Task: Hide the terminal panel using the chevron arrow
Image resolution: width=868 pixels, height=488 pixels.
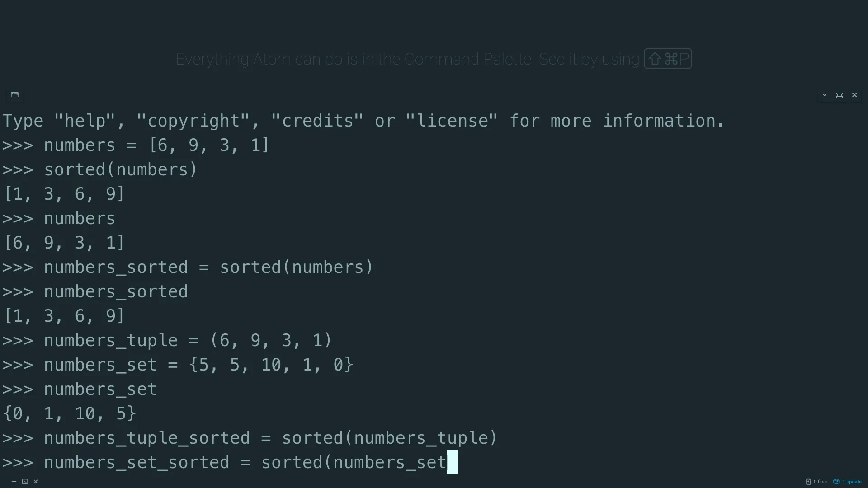Action: click(x=825, y=95)
